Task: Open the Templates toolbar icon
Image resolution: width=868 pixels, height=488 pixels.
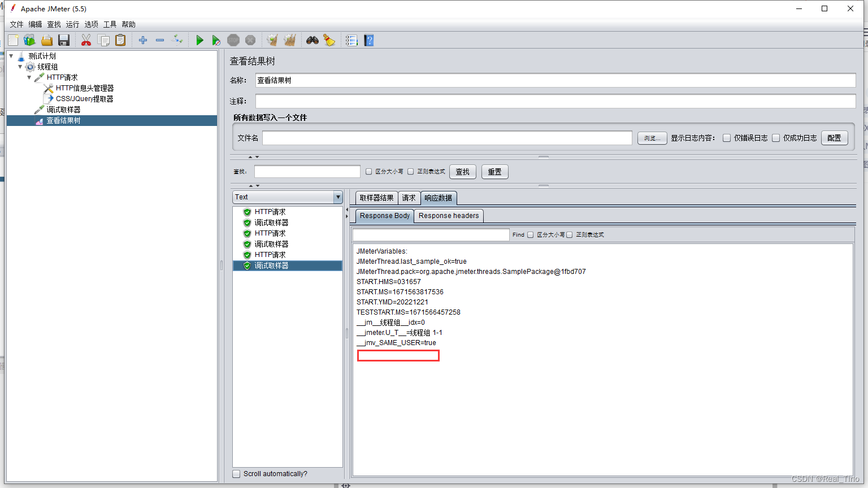Action: tap(29, 40)
